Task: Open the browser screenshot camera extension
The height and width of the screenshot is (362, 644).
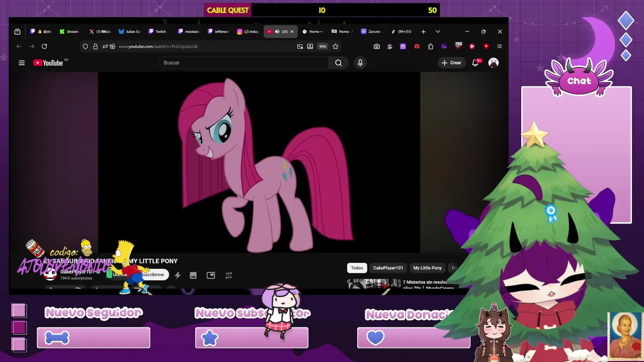Action: [x=377, y=46]
